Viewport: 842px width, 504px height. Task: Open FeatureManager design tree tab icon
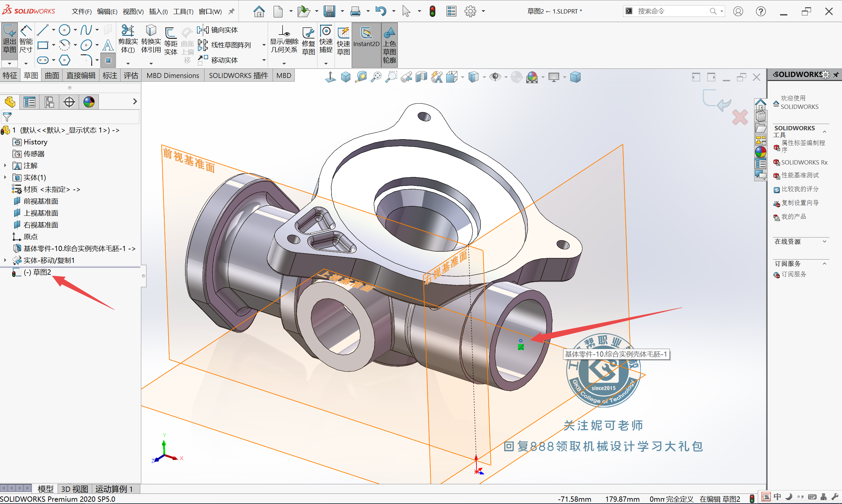[x=10, y=102]
